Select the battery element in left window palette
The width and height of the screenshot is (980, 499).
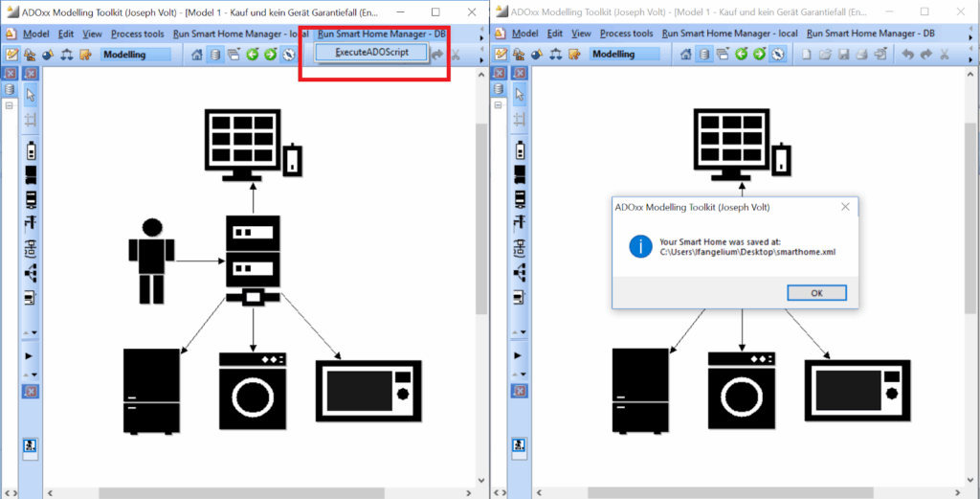click(32, 150)
